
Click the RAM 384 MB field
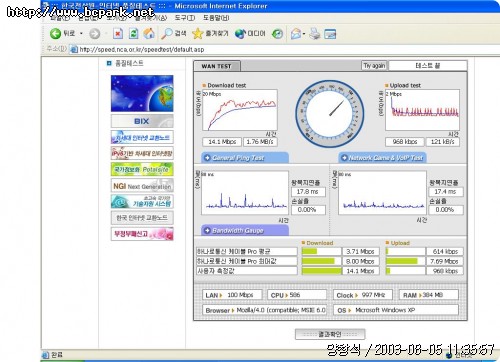428,295
